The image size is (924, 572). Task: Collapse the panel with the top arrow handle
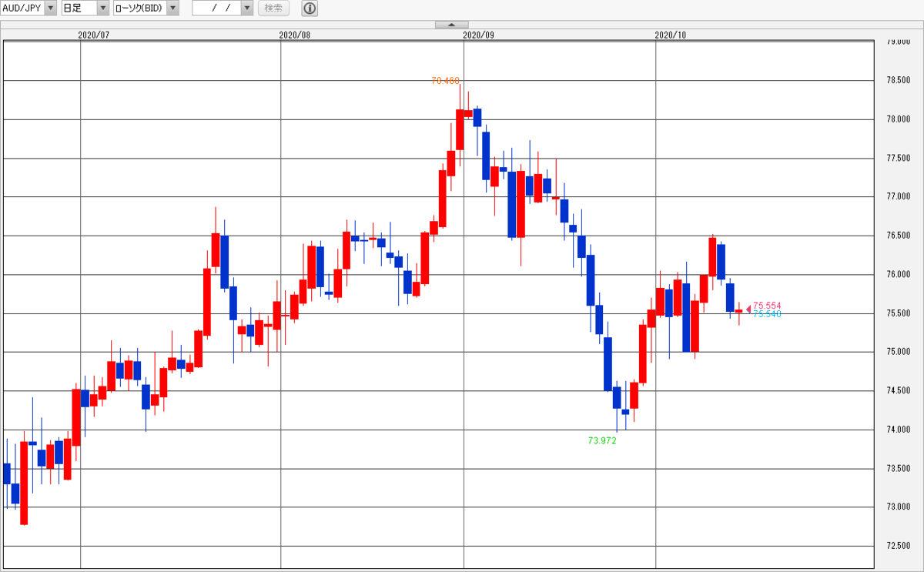(452, 25)
